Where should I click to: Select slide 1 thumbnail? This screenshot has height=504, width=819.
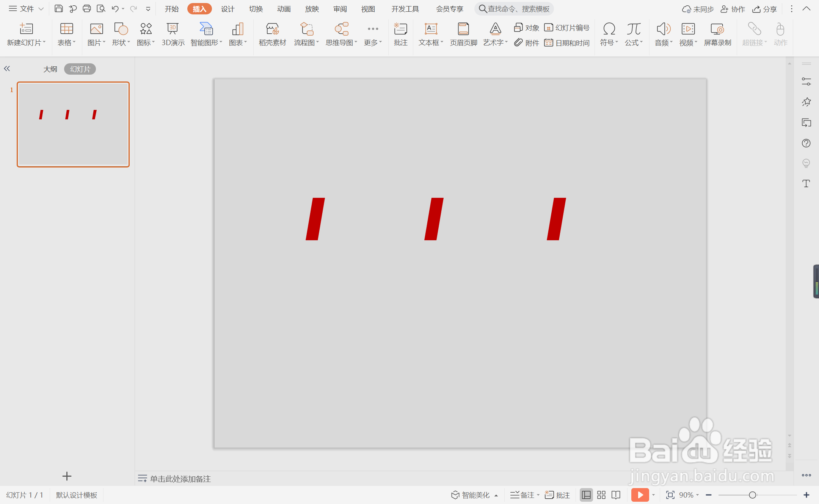point(73,124)
